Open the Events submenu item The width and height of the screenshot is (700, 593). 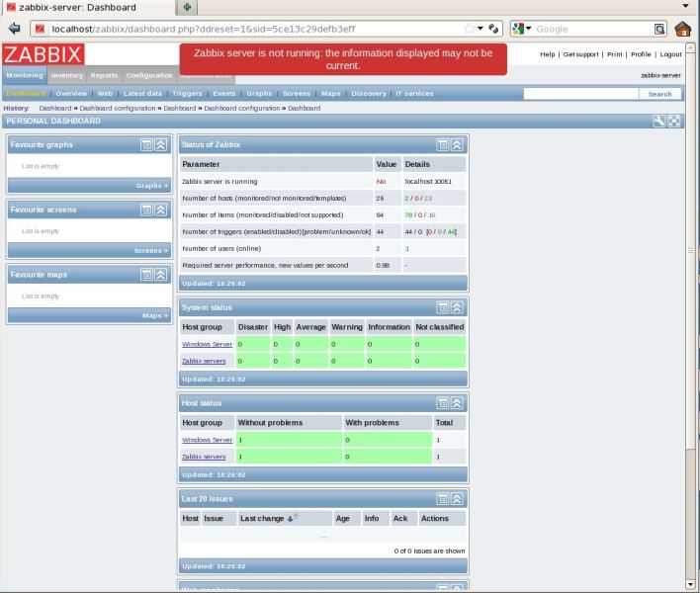[x=224, y=94]
